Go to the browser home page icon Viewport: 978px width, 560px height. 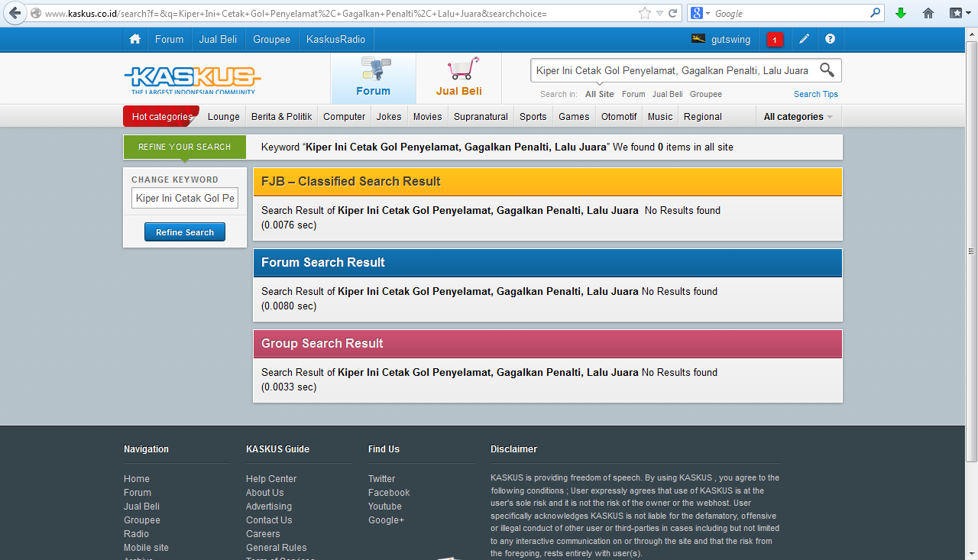(x=928, y=13)
